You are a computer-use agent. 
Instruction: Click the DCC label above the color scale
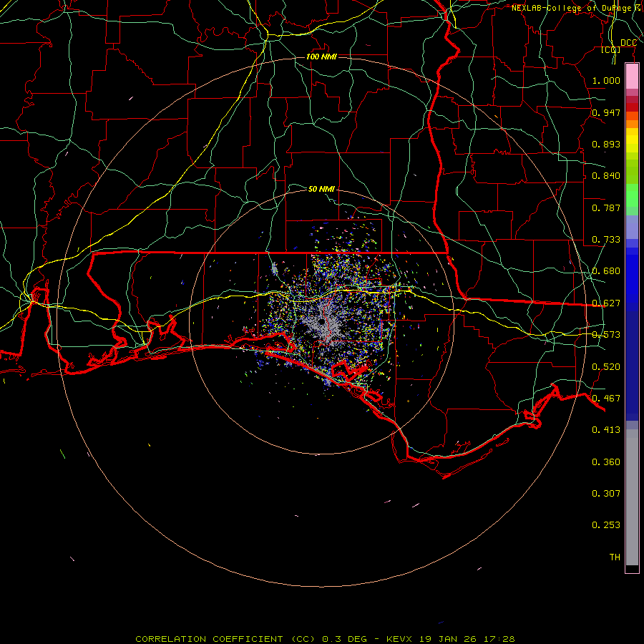coord(628,43)
